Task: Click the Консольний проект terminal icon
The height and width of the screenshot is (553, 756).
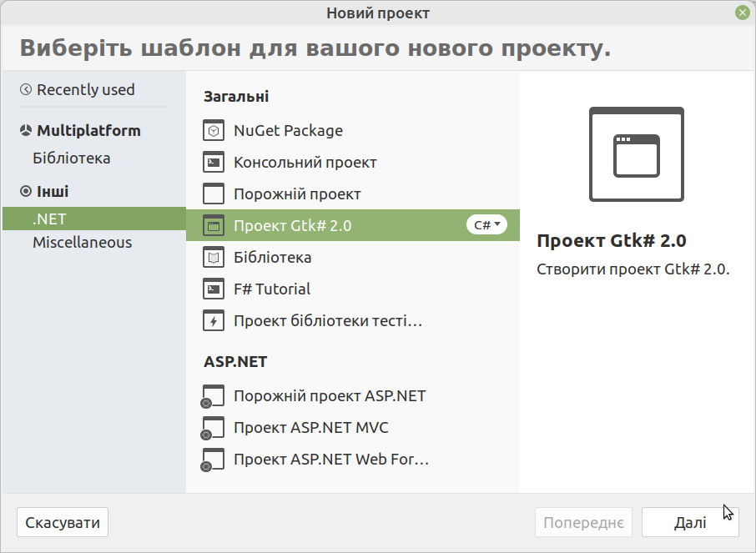Action: coord(214,163)
